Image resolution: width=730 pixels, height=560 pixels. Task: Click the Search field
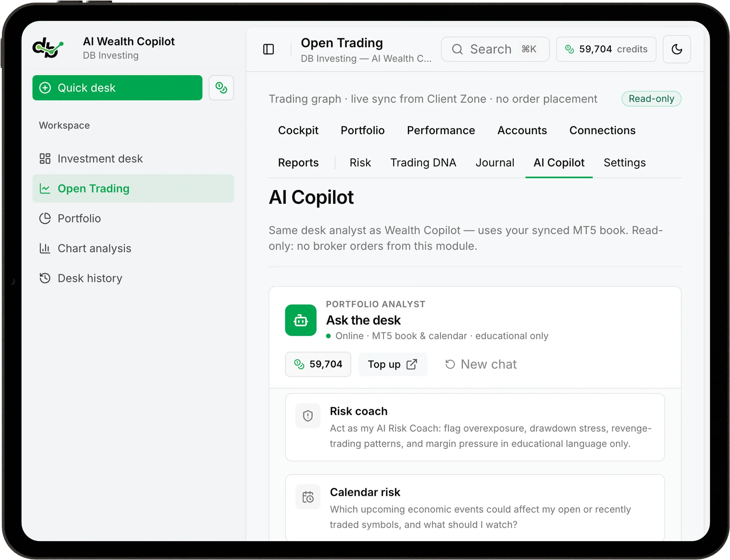point(495,49)
